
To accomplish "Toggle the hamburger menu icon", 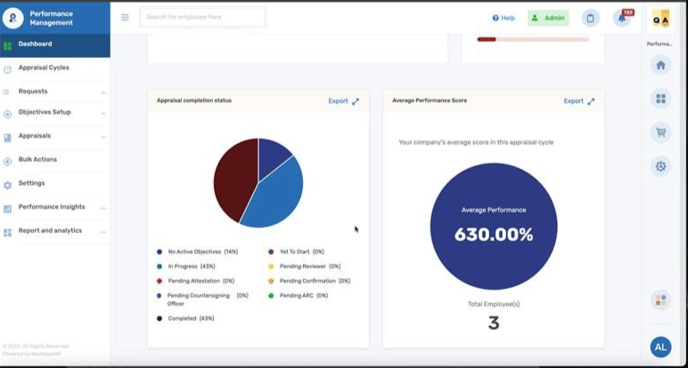I will 125,17.
